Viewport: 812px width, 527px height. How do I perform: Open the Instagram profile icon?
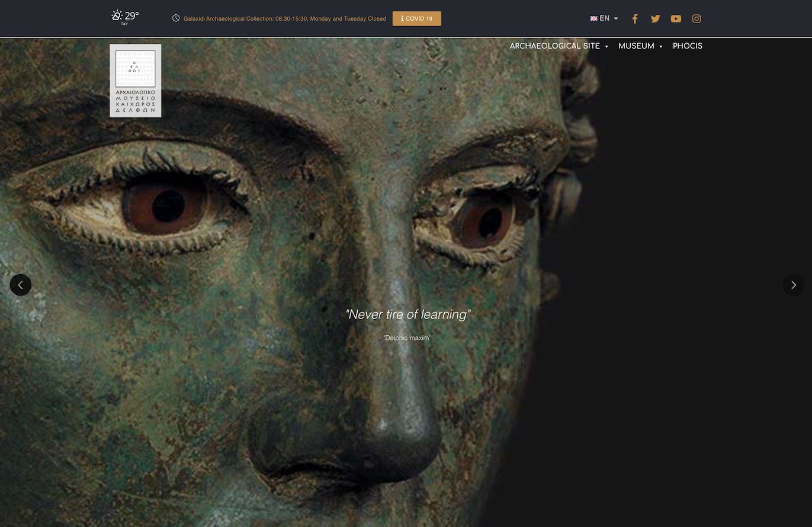(x=697, y=19)
